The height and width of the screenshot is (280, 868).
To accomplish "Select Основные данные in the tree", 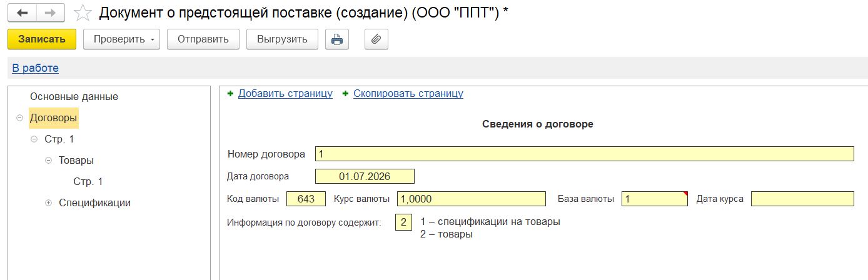I will pyautogui.click(x=74, y=97).
